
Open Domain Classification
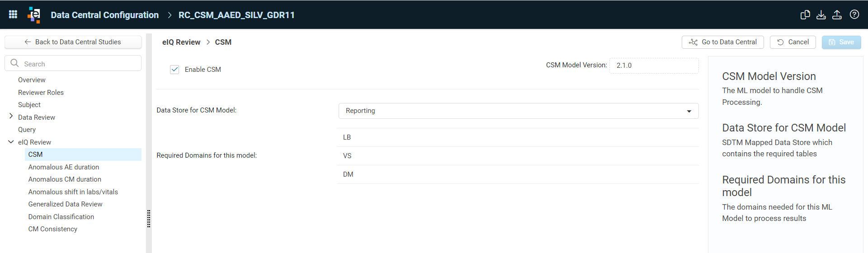tap(61, 217)
